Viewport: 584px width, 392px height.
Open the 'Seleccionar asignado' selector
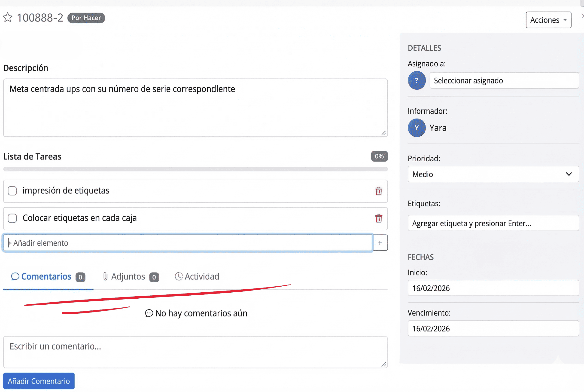[504, 80]
